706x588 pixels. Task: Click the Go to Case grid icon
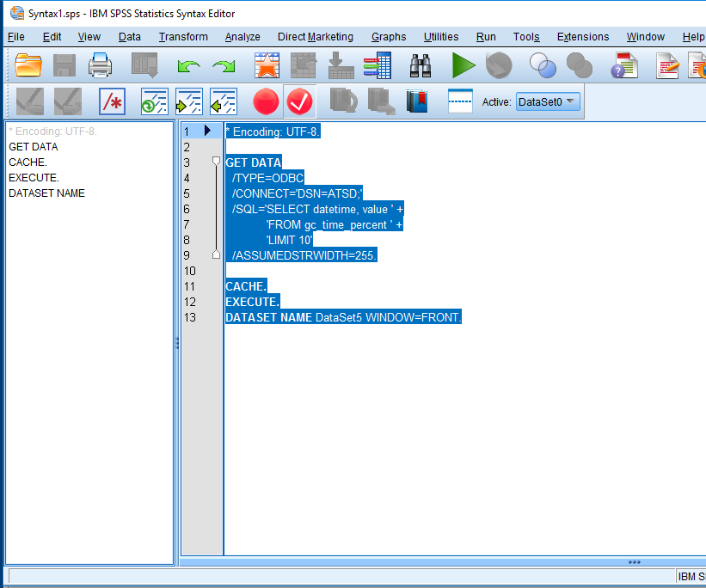[304, 65]
